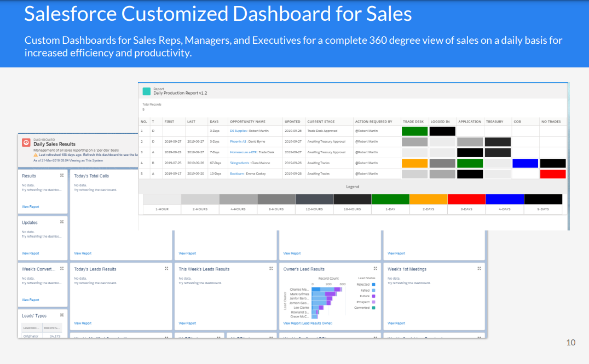The width and height of the screenshot is (589, 364).
Task: Click the orange Trade Desk cell for Skingredients
Action: 415,163
